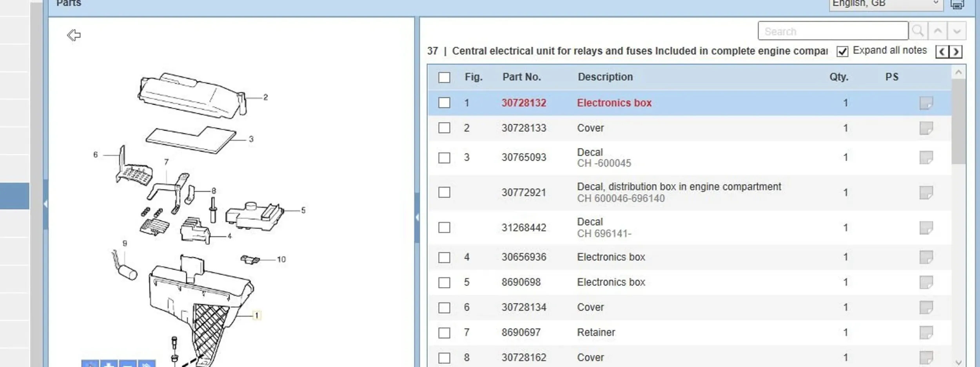The width and height of the screenshot is (980, 367).
Task: Click the back arrow above the diagram
Action: pyautogui.click(x=74, y=35)
